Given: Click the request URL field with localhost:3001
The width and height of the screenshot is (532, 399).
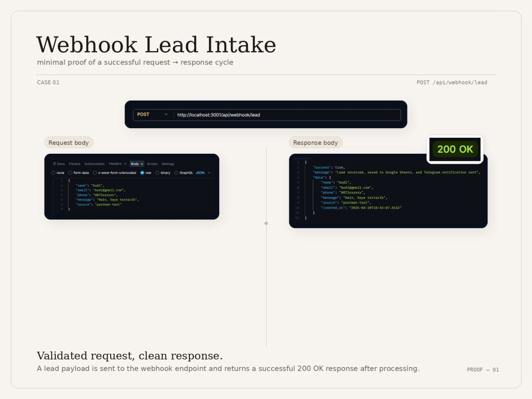Looking at the screenshot, I should pos(287,115).
